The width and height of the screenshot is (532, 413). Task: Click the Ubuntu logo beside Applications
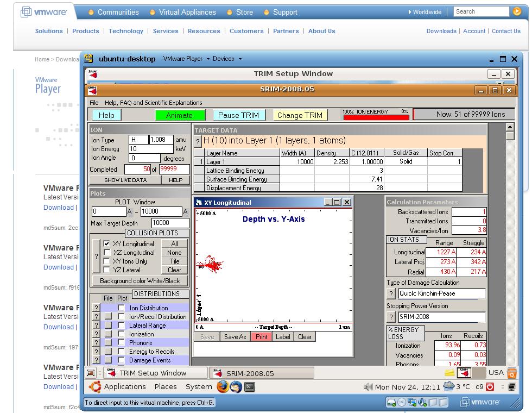click(x=94, y=386)
